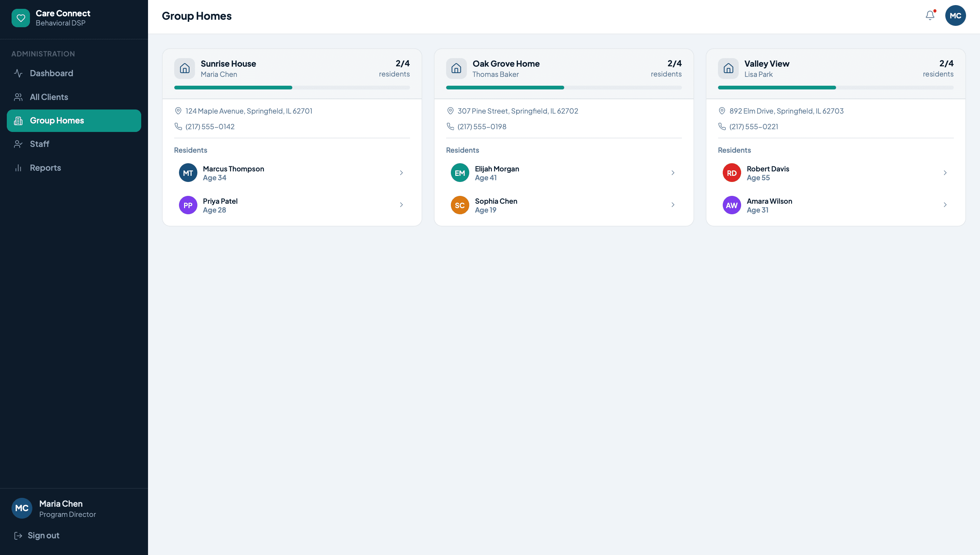
Task: Click the Valley View location pin icon
Action: click(722, 111)
